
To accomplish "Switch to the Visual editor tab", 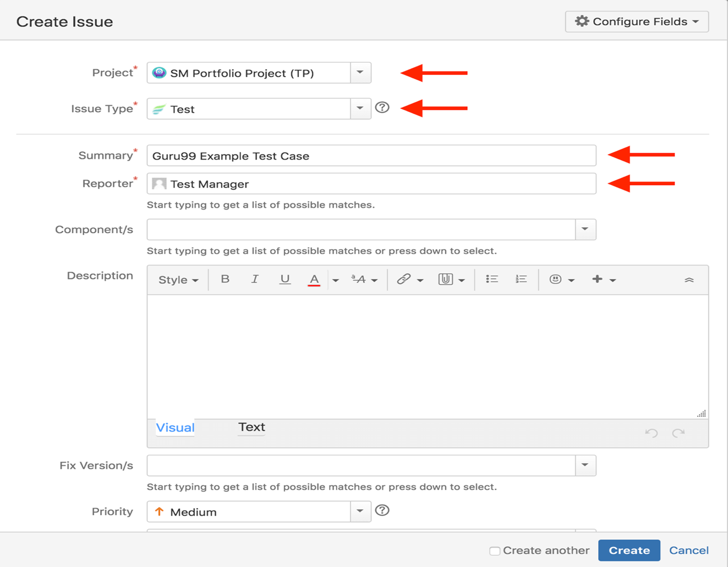I will point(175,428).
